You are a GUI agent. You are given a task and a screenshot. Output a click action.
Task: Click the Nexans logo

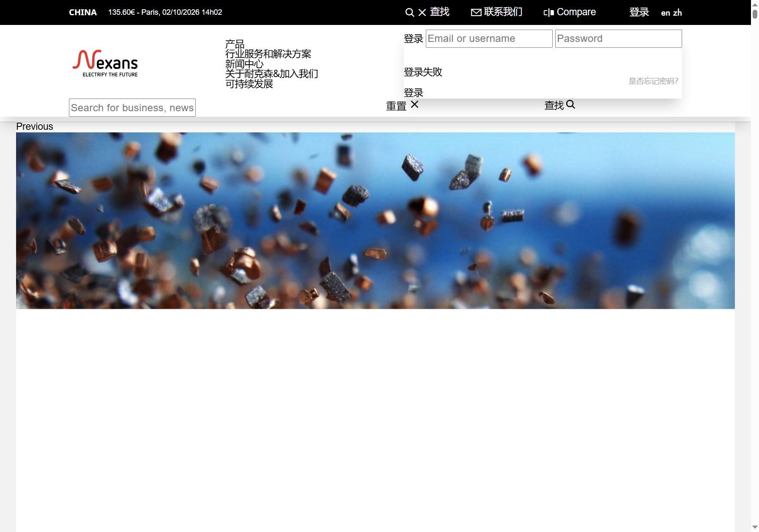coord(105,63)
